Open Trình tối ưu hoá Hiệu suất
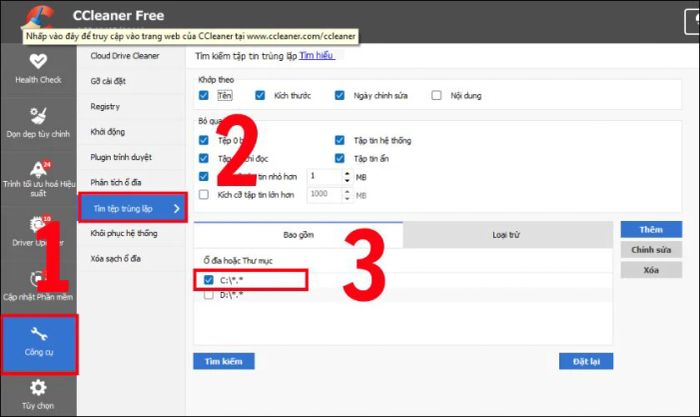 point(38,179)
